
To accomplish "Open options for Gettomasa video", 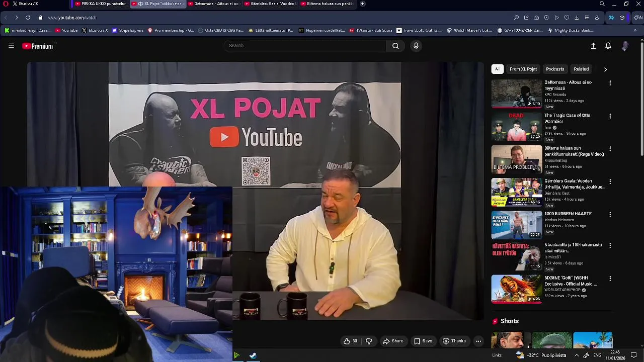I will coord(610,83).
